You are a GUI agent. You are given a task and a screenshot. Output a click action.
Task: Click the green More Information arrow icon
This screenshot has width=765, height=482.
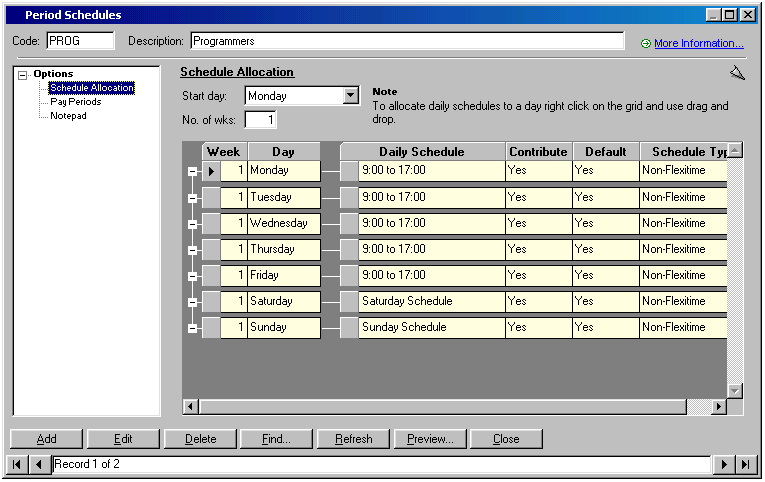coord(645,43)
